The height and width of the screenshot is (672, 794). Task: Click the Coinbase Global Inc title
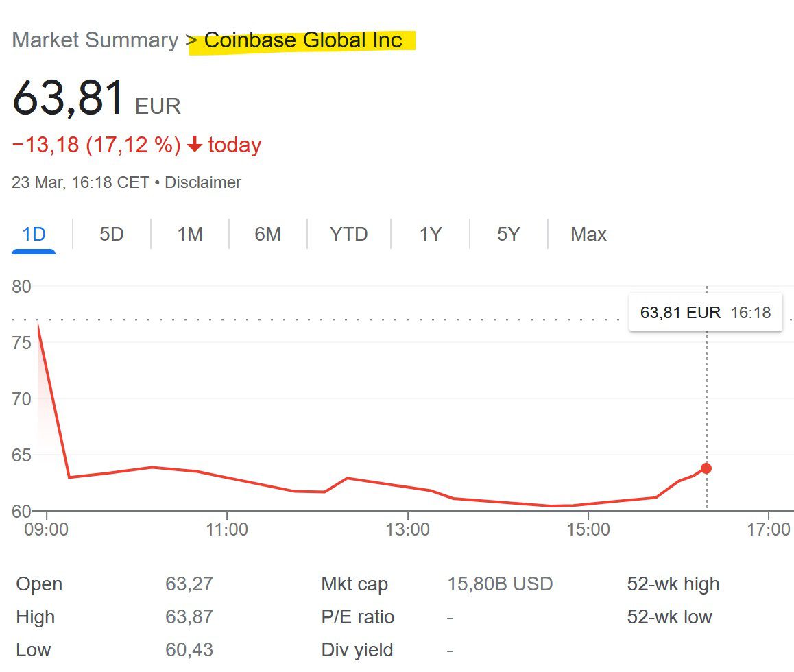303,40
